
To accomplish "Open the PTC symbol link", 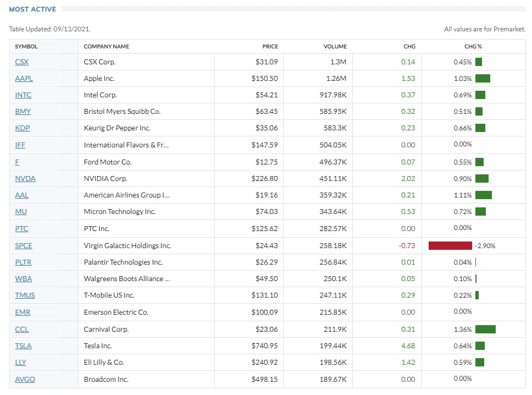I will pyautogui.click(x=21, y=228).
